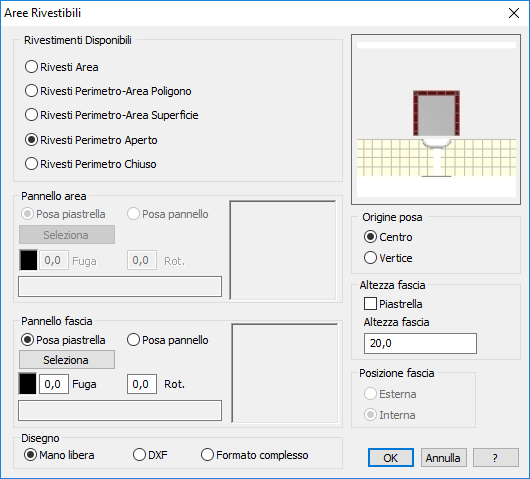Click the Altezza fascia value field
530x479 pixels.
pyautogui.click(x=420, y=343)
